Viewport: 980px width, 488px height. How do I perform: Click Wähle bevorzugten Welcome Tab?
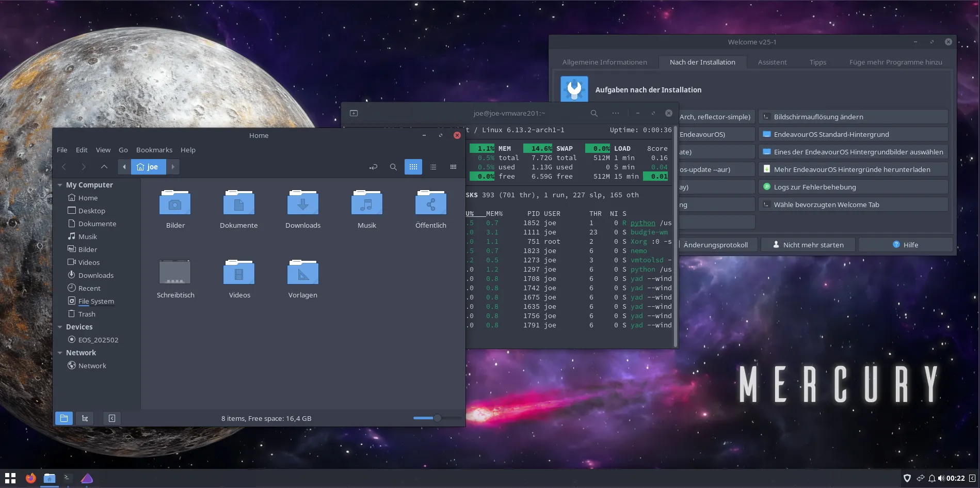click(x=853, y=204)
